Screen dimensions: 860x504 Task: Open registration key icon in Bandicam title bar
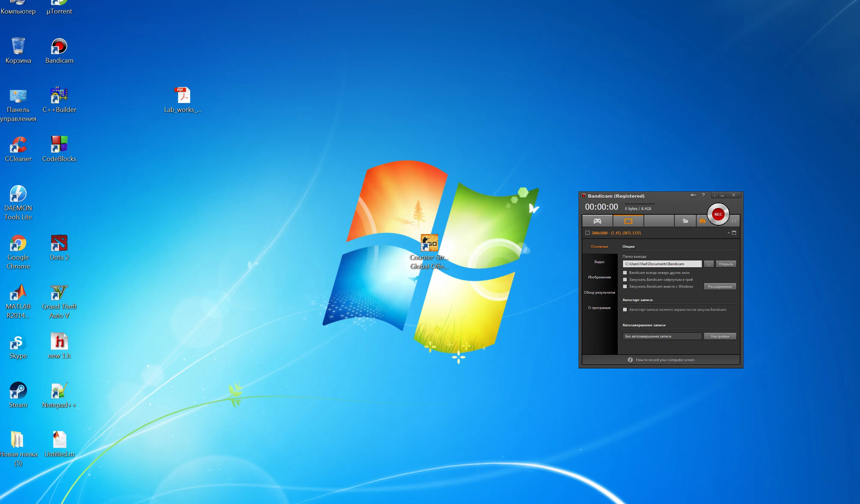tap(693, 195)
